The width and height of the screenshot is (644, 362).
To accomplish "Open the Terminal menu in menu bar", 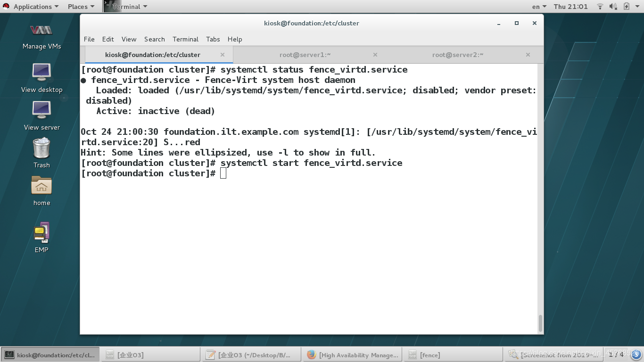I will (x=185, y=39).
